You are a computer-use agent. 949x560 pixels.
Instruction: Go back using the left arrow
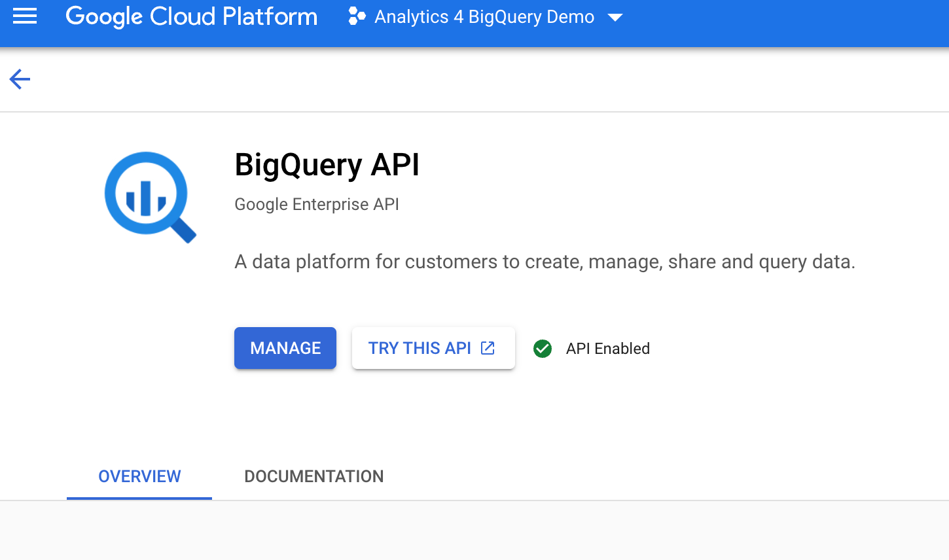pyautogui.click(x=20, y=79)
